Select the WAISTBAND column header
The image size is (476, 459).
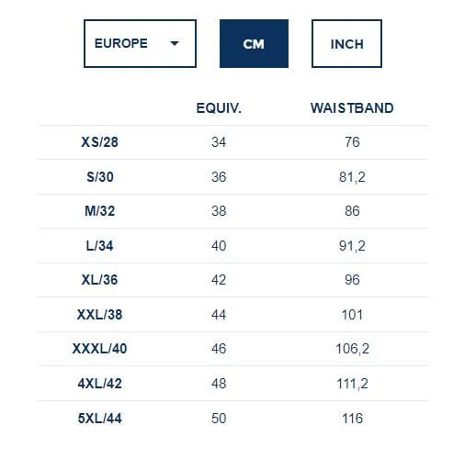pyautogui.click(x=352, y=108)
